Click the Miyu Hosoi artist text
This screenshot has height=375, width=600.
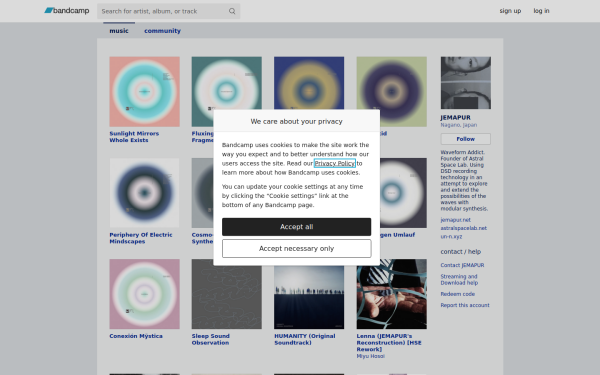[370, 356]
